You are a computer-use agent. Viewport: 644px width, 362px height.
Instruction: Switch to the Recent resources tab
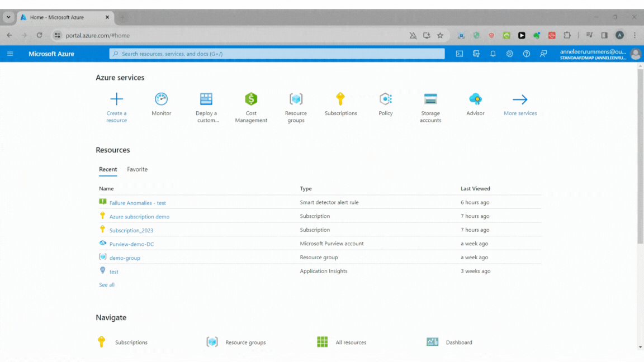pyautogui.click(x=108, y=169)
